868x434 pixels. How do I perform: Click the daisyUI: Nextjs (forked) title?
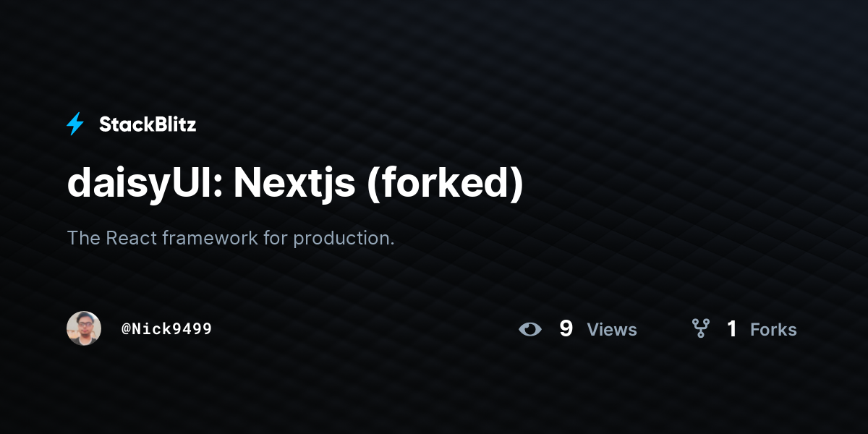point(295,184)
